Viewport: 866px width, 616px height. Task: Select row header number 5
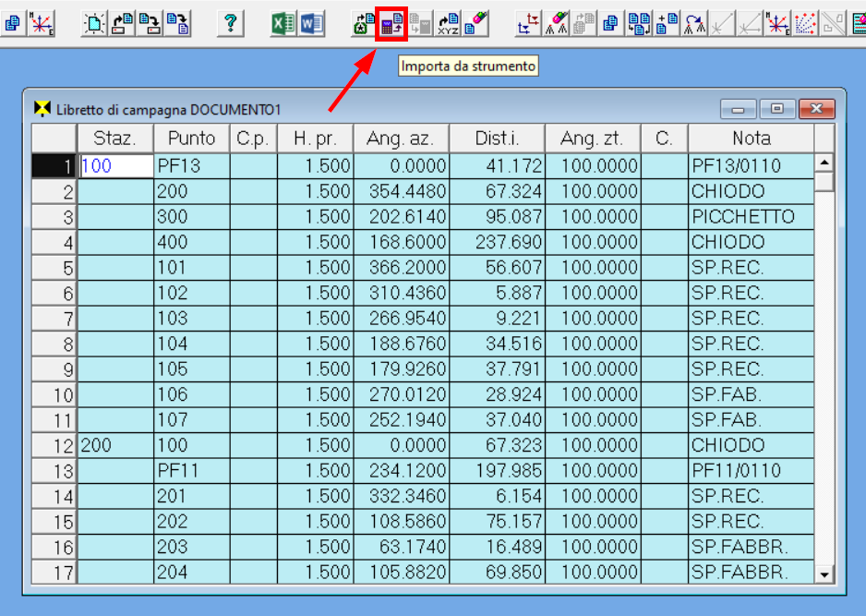coord(54,268)
